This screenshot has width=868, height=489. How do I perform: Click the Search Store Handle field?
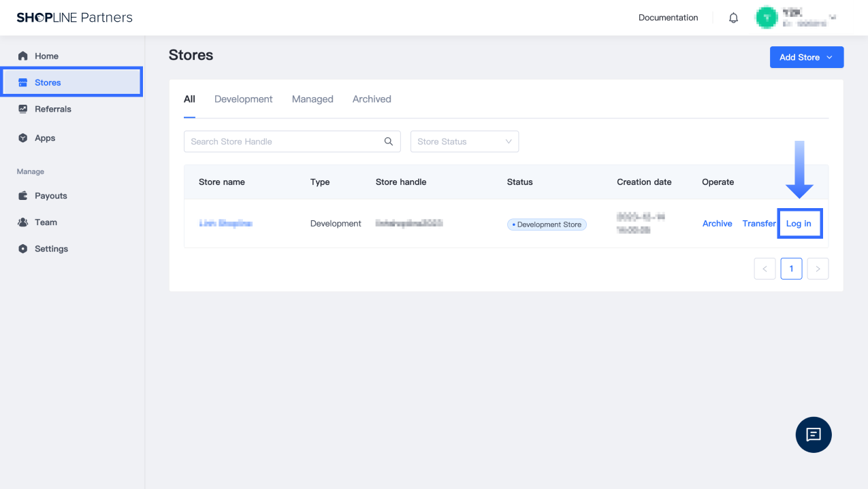[x=283, y=141]
